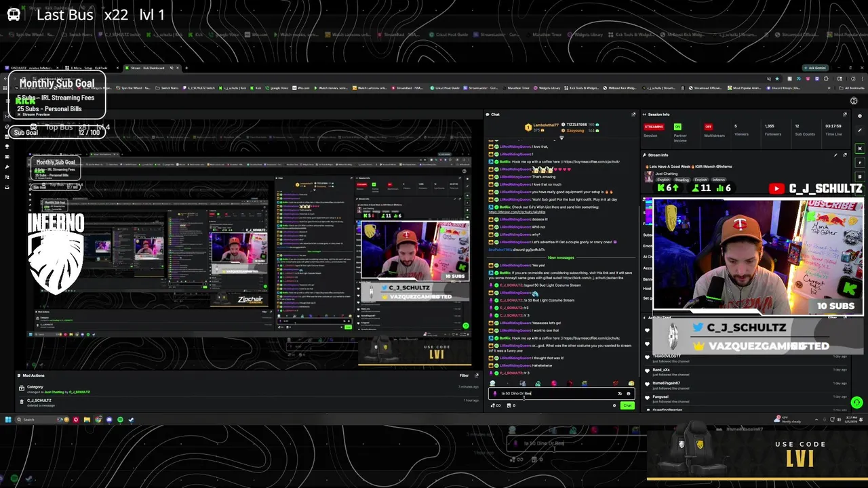This screenshot has height=488, width=868.
Task: Click the trash icon for deleted message row
Action: pyautogui.click(x=22, y=401)
